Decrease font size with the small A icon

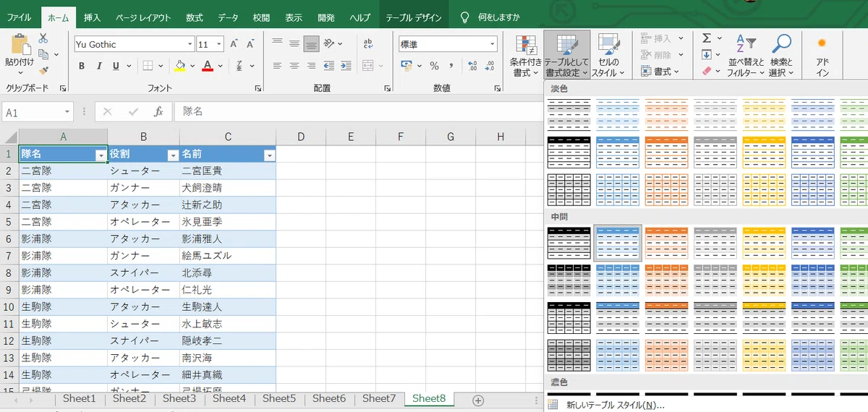tap(250, 44)
